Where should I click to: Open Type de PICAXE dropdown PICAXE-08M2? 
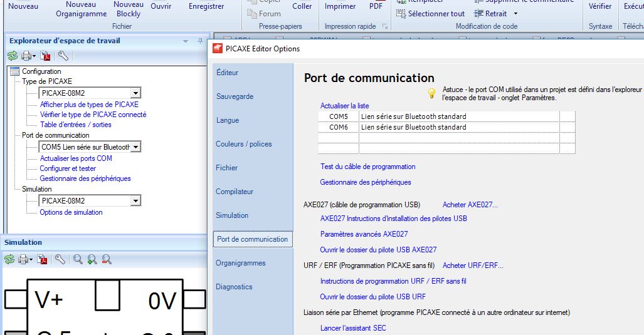coord(135,93)
